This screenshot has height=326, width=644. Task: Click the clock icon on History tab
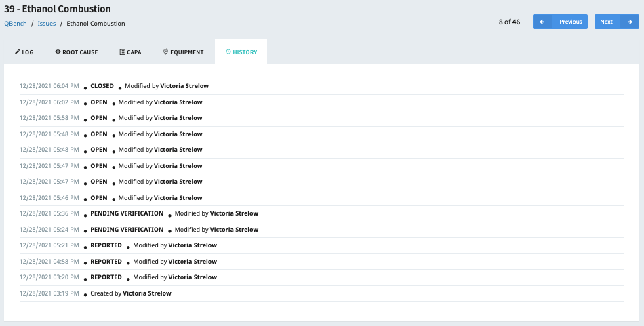pyautogui.click(x=228, y=52)
